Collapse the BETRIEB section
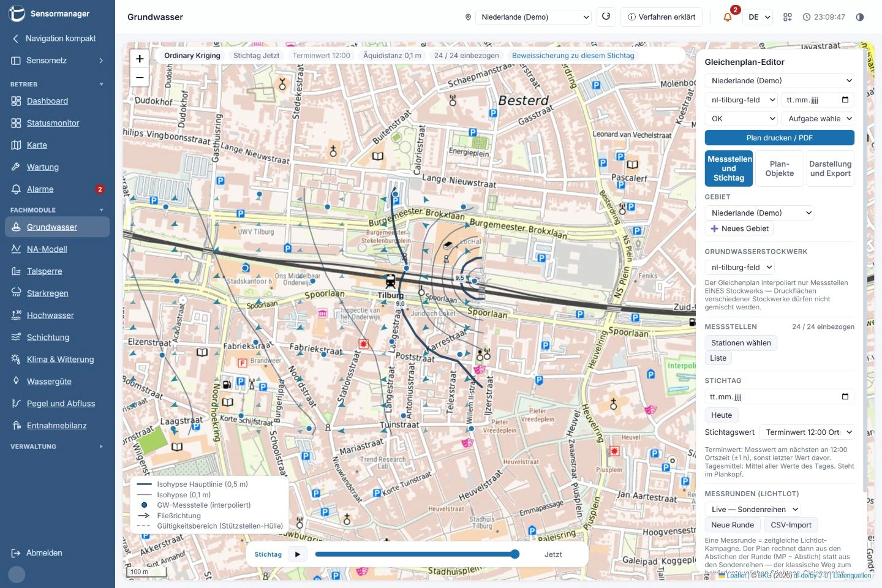Screen dimensions: 882x588 point(58,85)
